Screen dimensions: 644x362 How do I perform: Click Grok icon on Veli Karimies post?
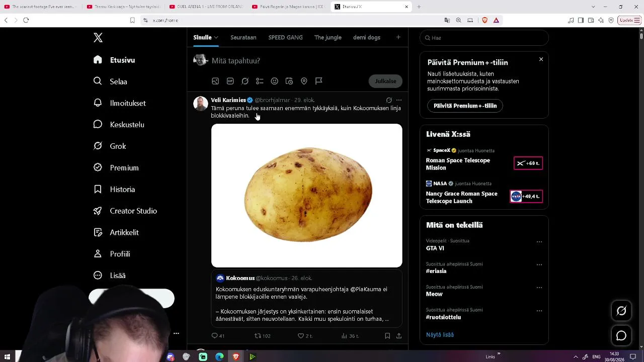coord(389,100)
